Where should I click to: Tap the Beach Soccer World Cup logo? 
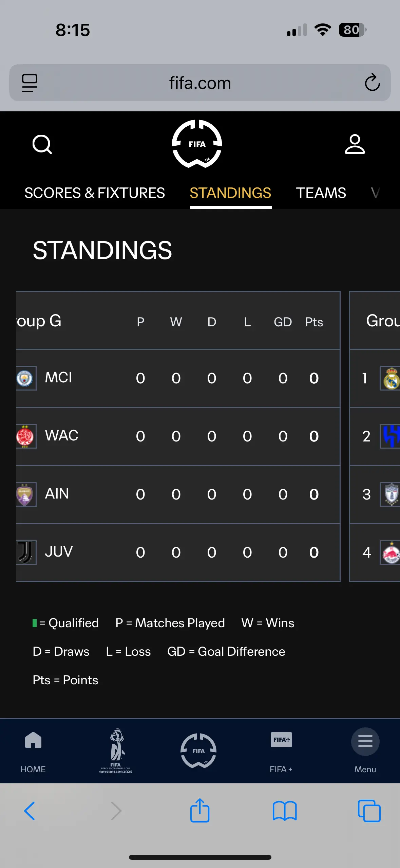(x=116, y=751)
